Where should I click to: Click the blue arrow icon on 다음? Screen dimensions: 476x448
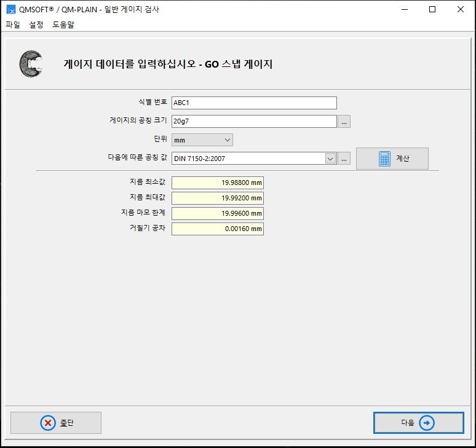[x=427, y=423]
